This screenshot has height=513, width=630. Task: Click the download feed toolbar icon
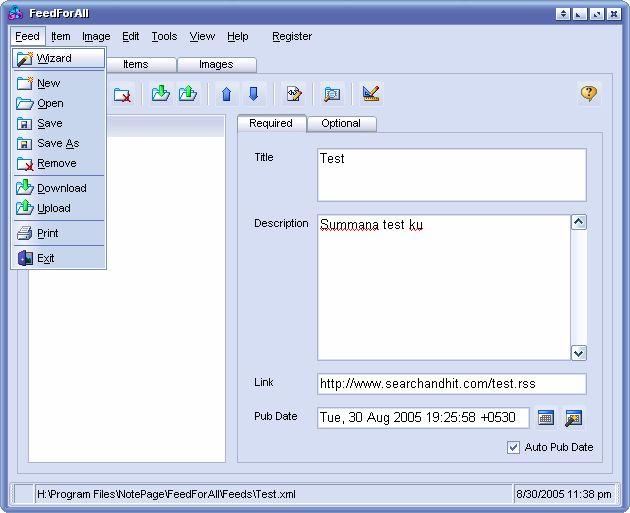tap(160, 94)
